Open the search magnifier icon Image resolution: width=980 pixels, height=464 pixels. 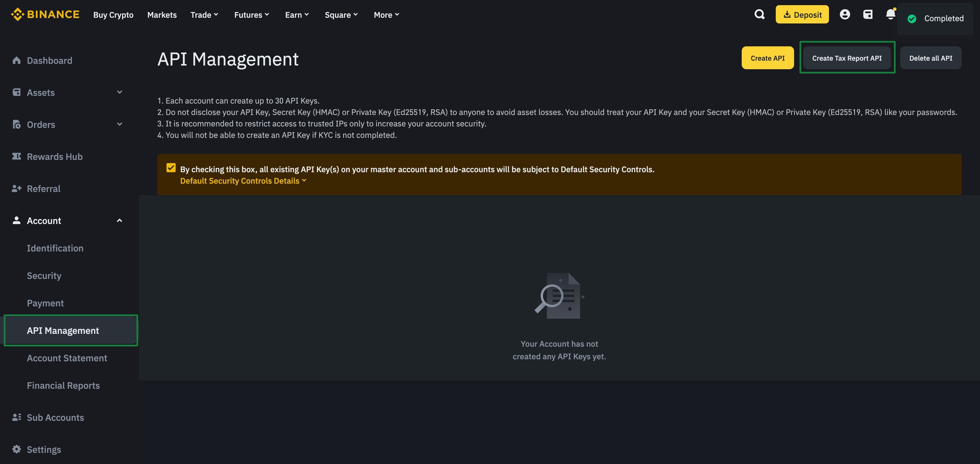click(x=759, y=15)
